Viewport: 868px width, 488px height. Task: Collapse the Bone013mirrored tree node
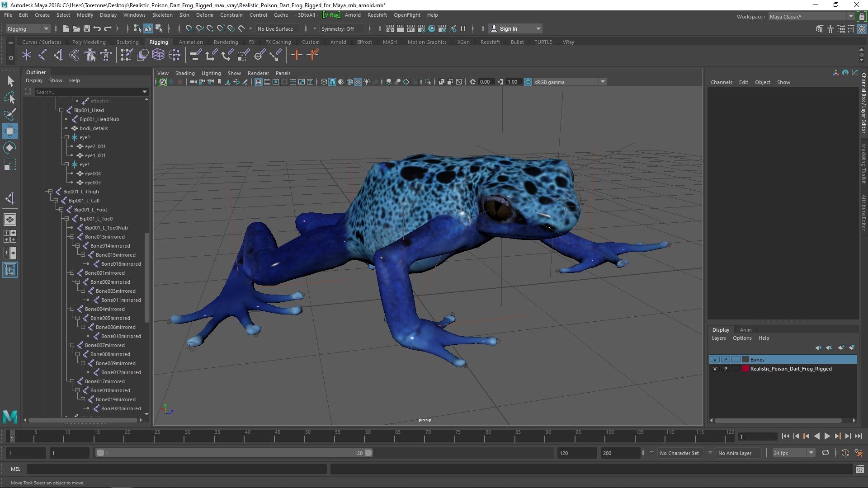pyautogui.click(x=72, y=237)
